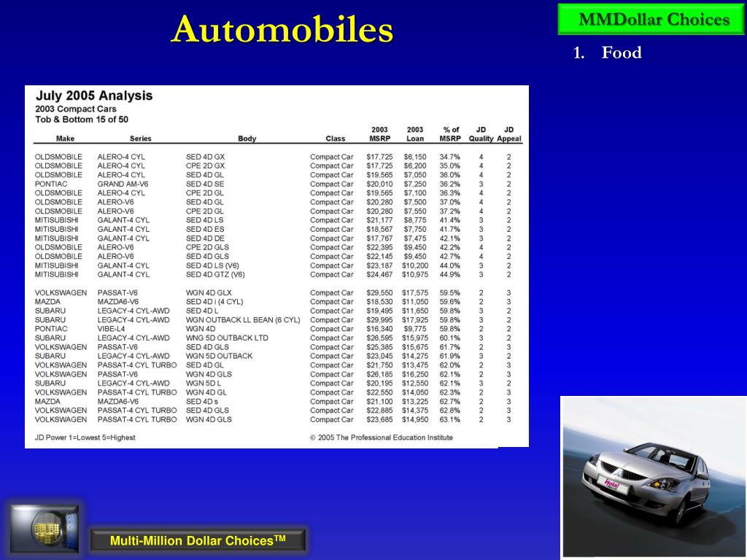The width and height of the screenshot is (747, 560).
Task: Click the SED 4D SE body cell
Action: [205, 184]
